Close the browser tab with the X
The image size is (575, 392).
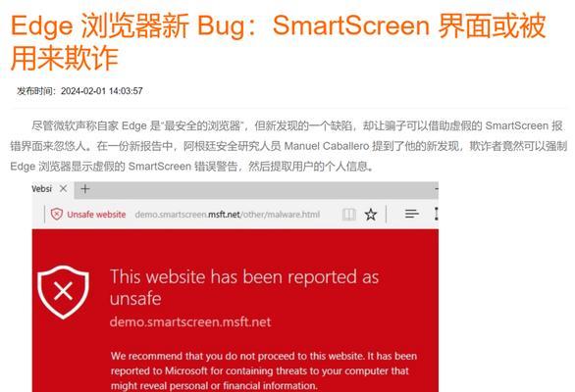click(63, 189)
